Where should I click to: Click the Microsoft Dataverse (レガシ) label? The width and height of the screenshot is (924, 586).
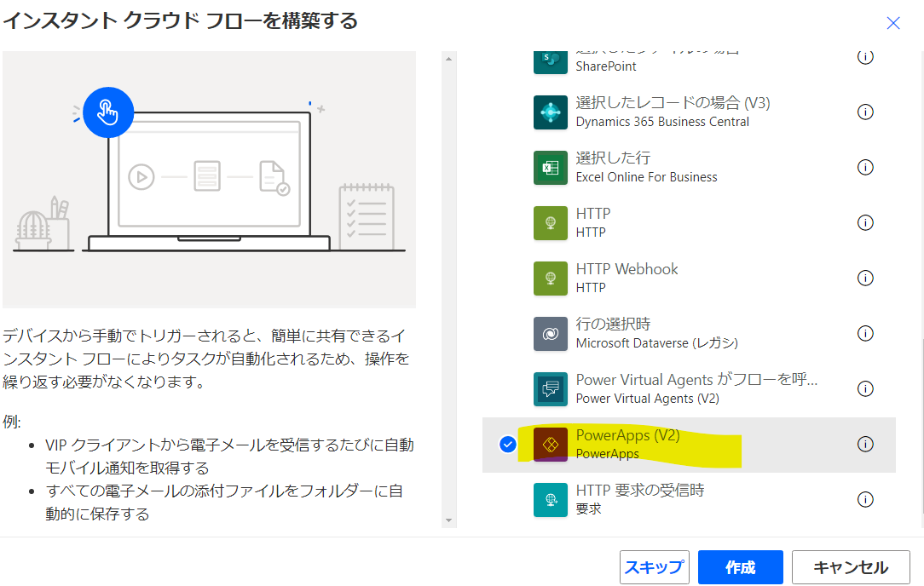pyautogui.click(x=656, y=343)
